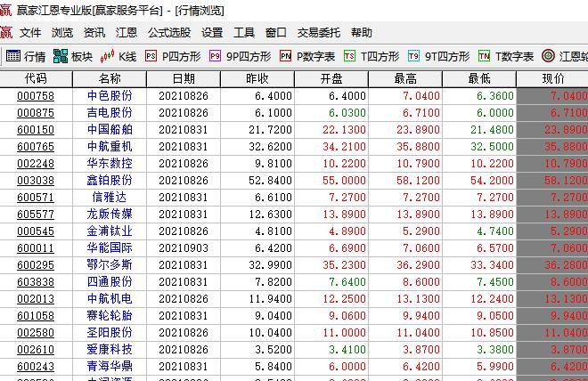Open stock code 000545

pos(36,231)
